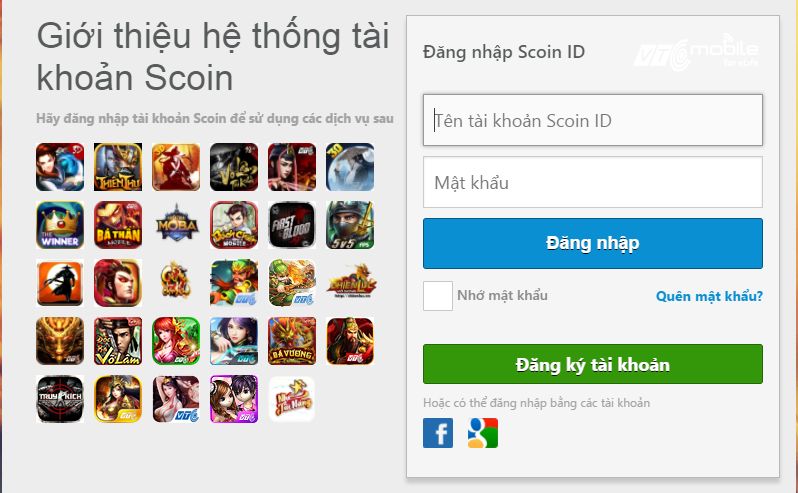
Task: Open the Truy Kích game icon
Action: 60,399
